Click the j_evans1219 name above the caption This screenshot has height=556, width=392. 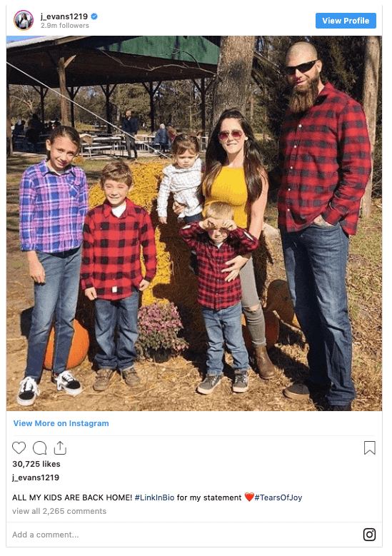(x=36, y=477)
